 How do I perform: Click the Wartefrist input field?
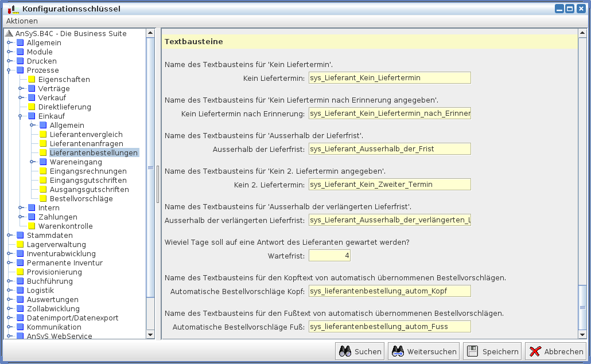329,256
